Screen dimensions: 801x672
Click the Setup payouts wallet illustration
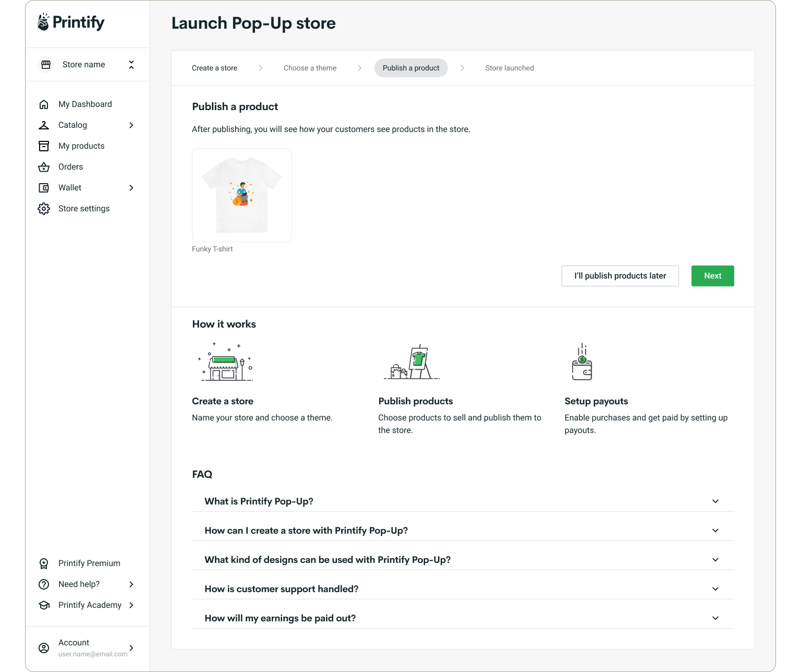[x=582, y=362]
